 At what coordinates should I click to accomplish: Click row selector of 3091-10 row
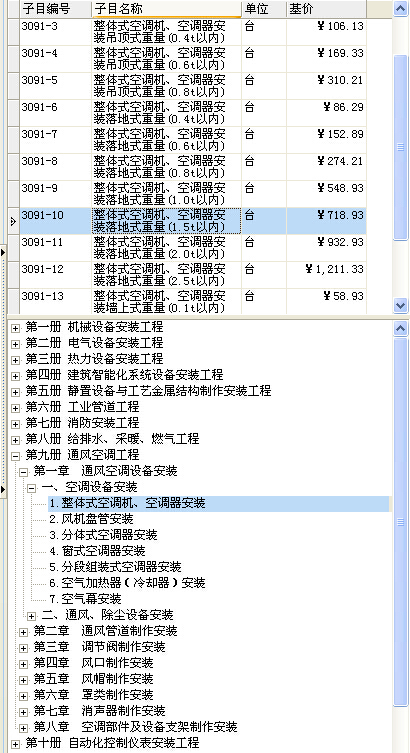13,221
